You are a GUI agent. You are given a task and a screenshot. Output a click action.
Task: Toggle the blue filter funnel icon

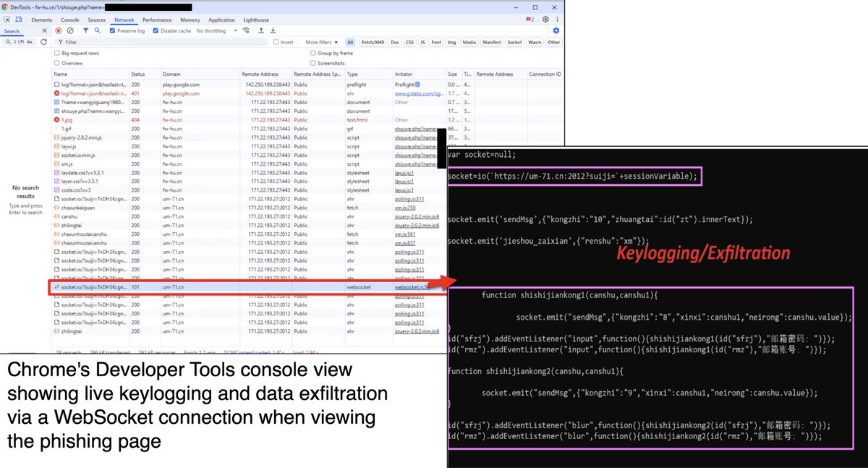(x=86, y=31)
